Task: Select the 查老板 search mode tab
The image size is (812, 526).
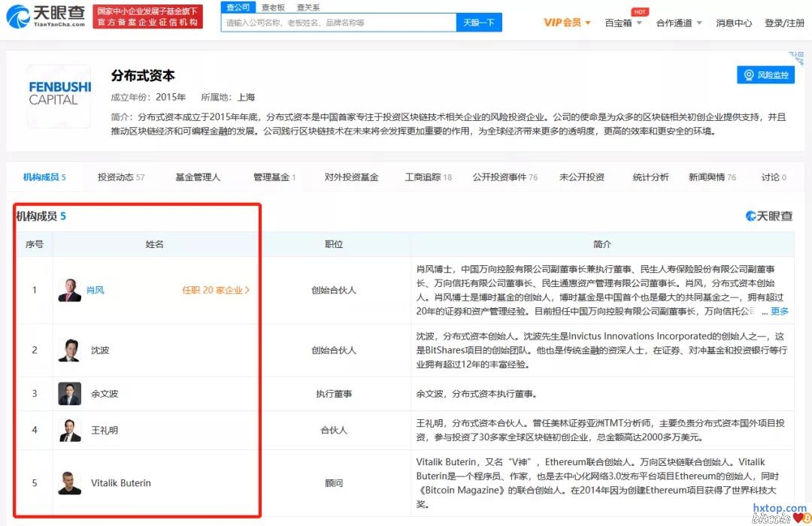Action: 272,8
